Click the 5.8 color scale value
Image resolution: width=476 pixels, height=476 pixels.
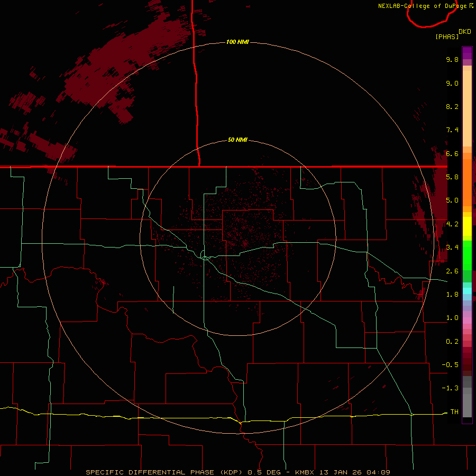(452, 177)
